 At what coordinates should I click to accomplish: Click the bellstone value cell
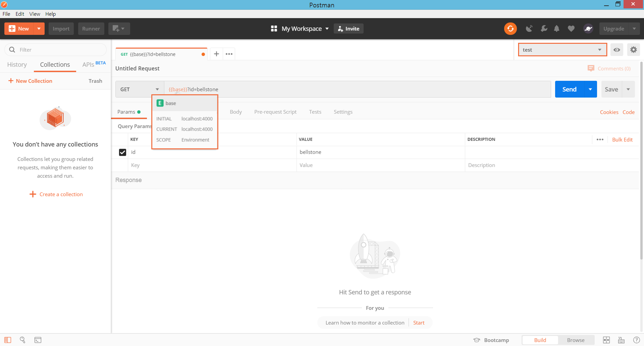point(381,152)
